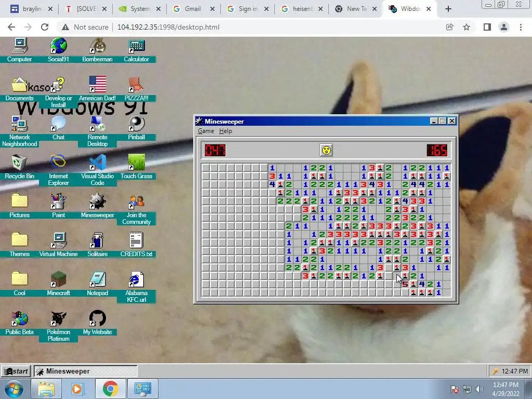Viewport: 532px width, 399px height.
Task: Click the host clock showing 4/29/2022
Action: click(x=506, y=389)
